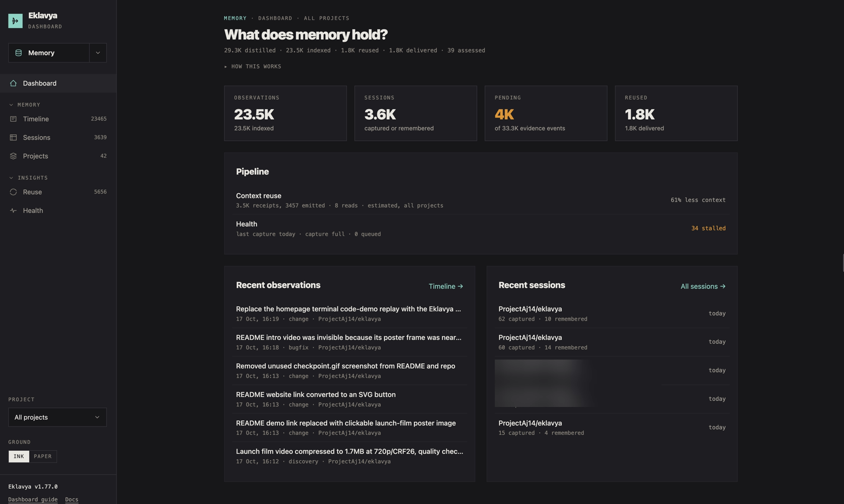Click the Sessions 3.6K card

pos(416,113)
